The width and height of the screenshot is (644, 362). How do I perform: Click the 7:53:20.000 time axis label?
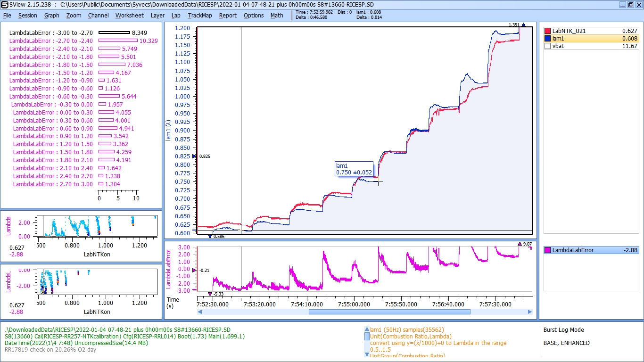[260, 304]
